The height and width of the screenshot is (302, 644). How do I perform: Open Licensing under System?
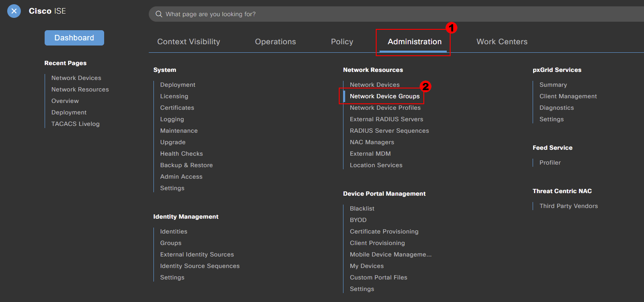click(174, 96)
